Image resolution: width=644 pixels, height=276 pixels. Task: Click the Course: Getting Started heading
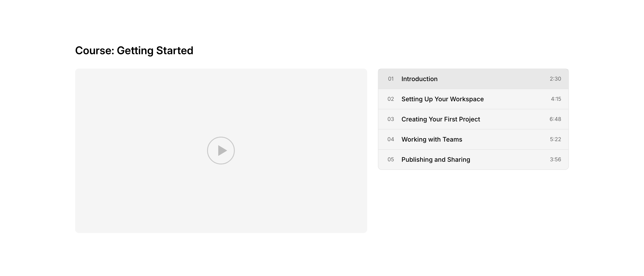coord(134,51)
